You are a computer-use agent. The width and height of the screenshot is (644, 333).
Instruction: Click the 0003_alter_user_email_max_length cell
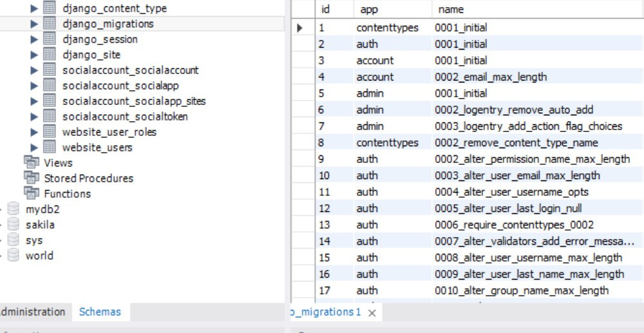tap(538, 175)
